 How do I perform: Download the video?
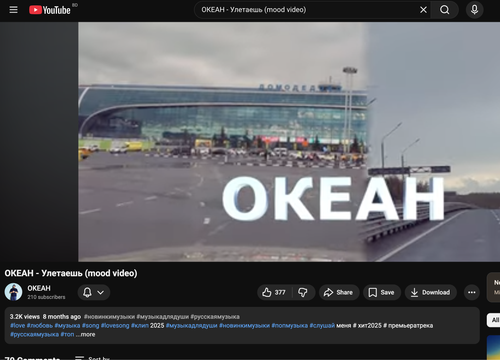(x=431, y=292)
